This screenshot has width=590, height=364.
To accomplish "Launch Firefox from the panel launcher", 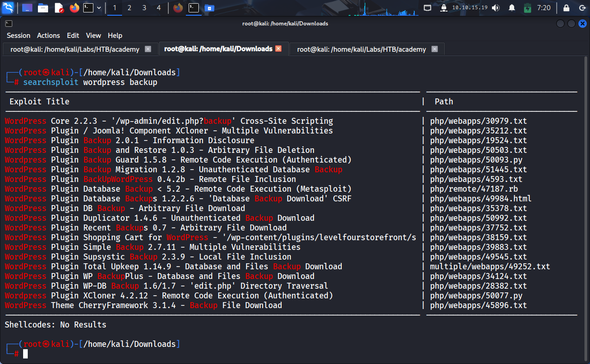I will tap(74, 8).
